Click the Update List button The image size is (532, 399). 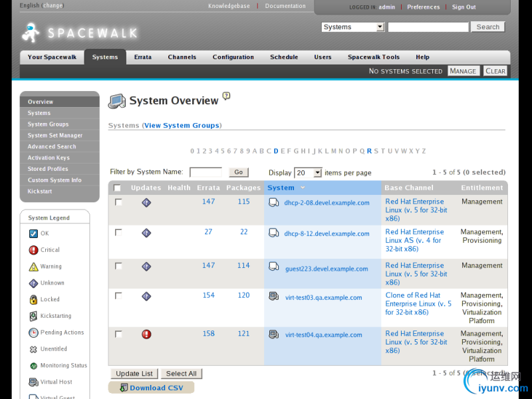(134, 374)
